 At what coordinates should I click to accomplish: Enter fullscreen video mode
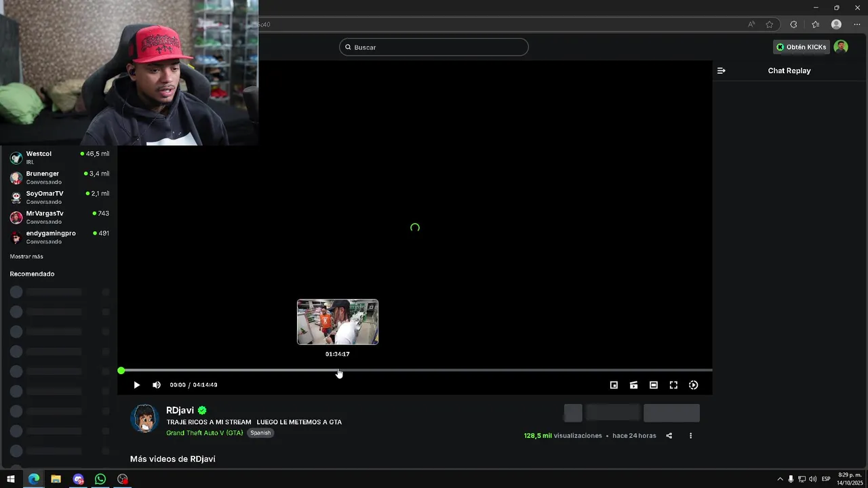pyautogui.click(x=673, y=385)
